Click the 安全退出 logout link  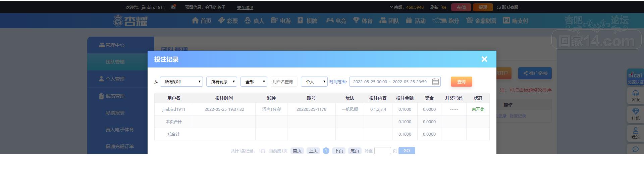(245, 7)
